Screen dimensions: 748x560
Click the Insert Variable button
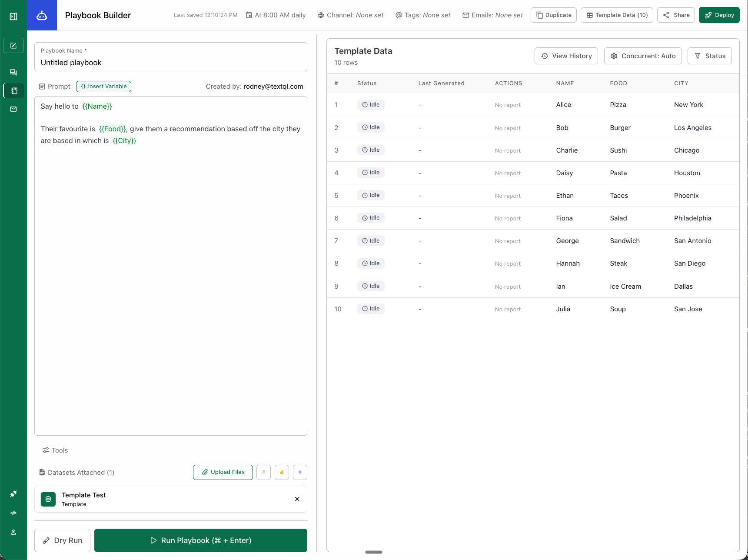pyautogui.click(x=103, y=87)
